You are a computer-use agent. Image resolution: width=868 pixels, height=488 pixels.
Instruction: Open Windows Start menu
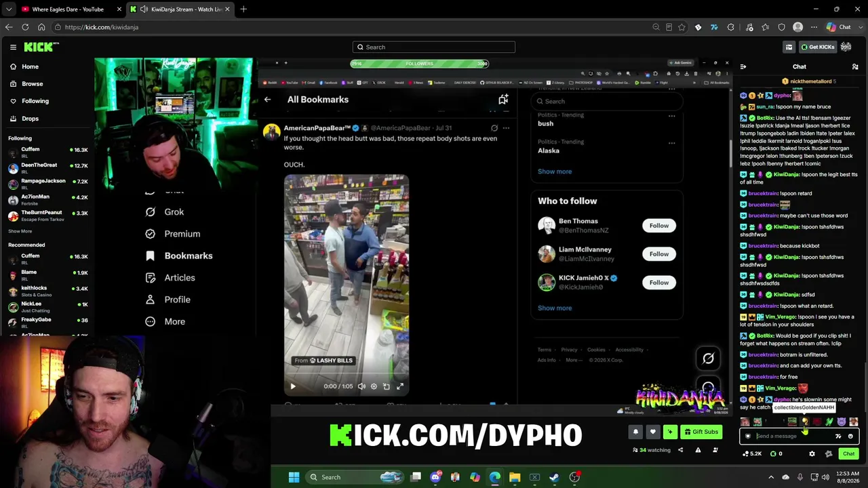(x=294, y=477)
